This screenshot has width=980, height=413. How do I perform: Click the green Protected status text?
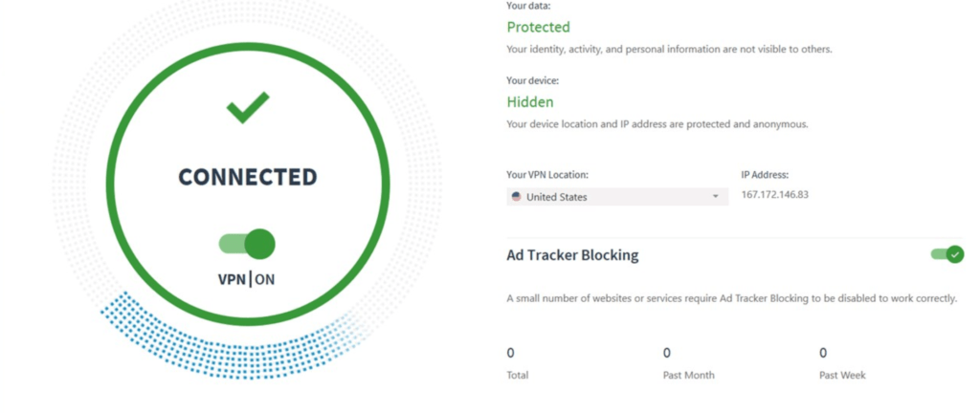(538, 27)
